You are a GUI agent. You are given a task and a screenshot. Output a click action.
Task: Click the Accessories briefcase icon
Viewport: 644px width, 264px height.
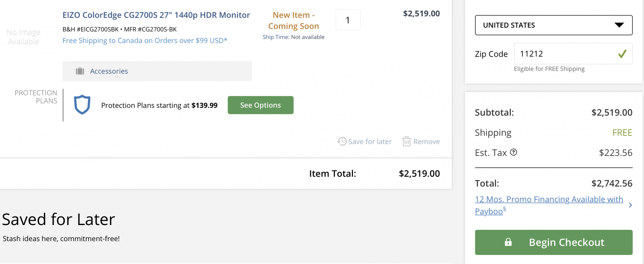pyautogui.click(x=80, y=71)
